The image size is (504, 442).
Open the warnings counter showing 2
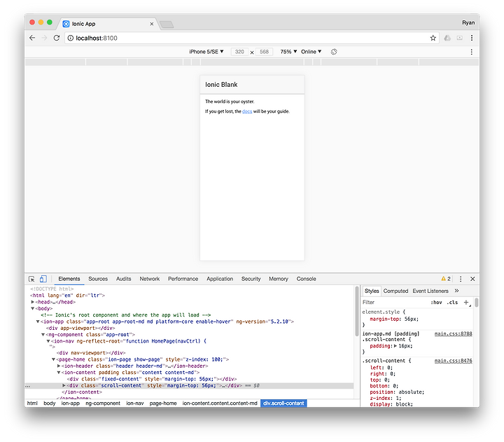tap(446, 279)
